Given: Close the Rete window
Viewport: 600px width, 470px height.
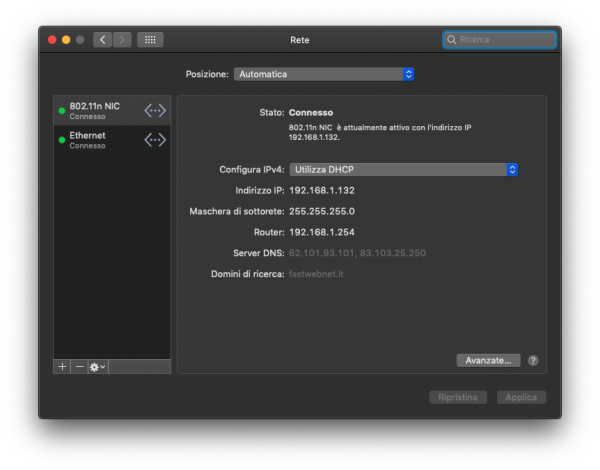Looking at the screenshot, I should 52,40.
